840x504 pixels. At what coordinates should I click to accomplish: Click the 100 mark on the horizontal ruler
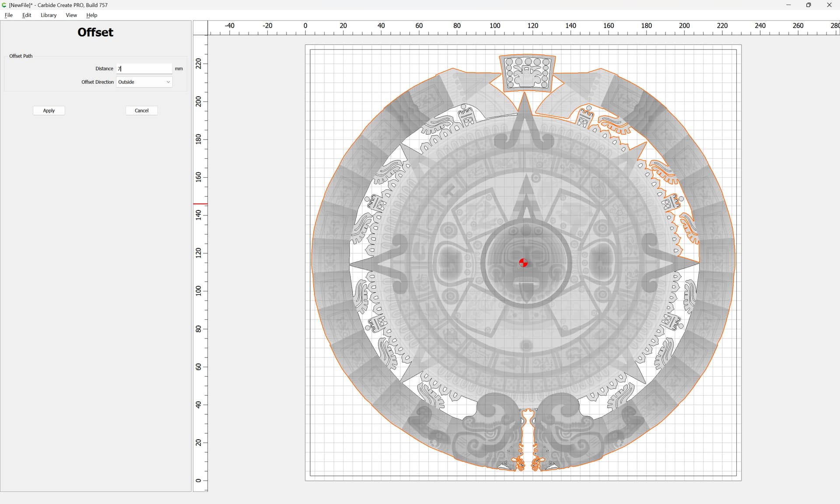tap(495, 26)
